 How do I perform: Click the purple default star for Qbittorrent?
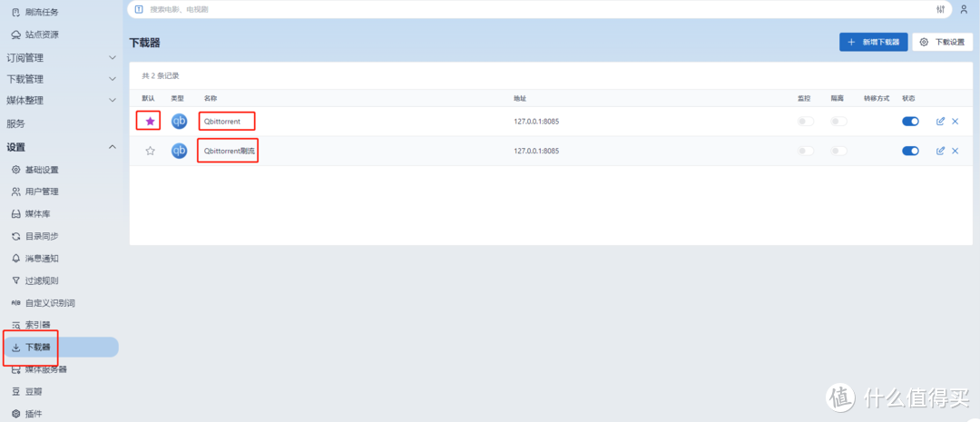150,122
